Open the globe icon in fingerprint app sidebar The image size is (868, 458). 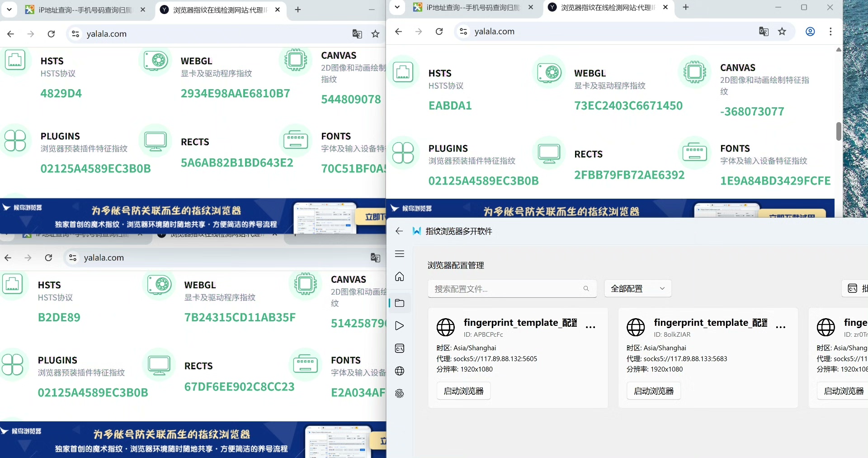click(399, 371)
